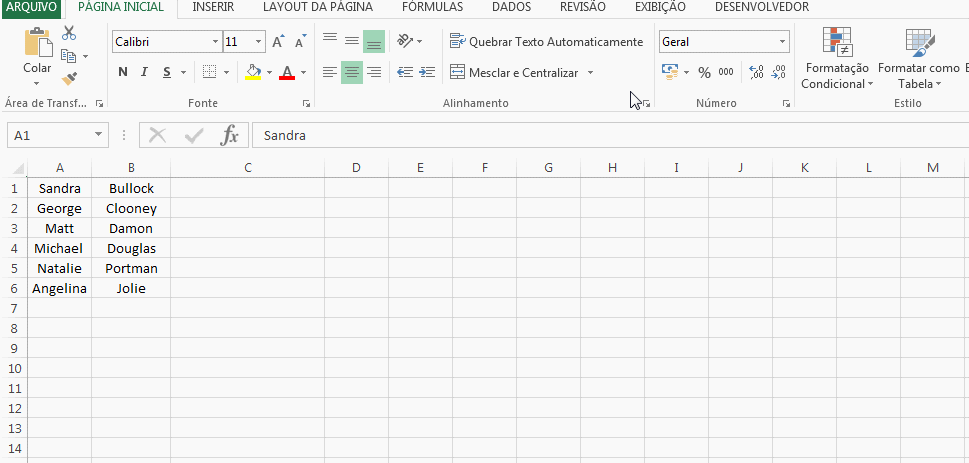Apply the yellow fill color

coord(253,72)
